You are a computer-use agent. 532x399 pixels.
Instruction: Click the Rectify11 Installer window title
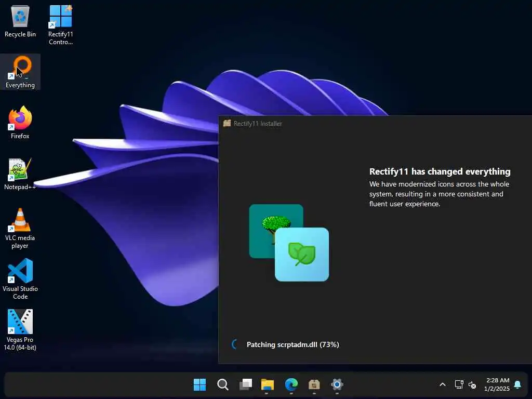point(258,124)
